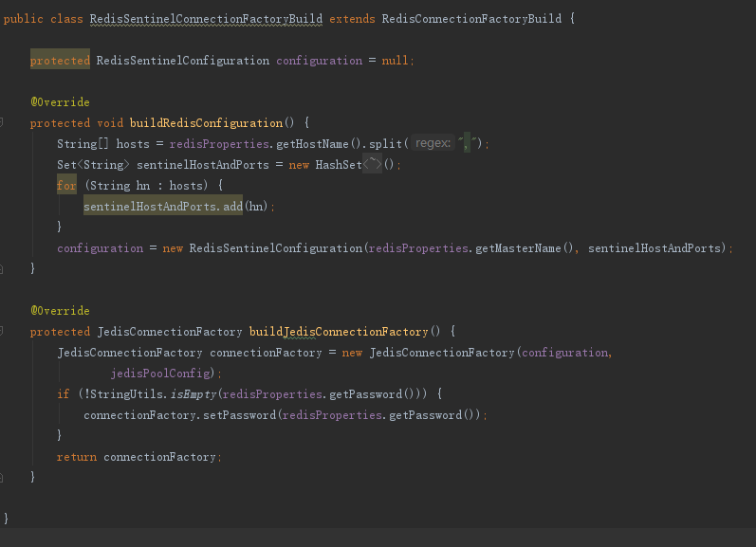Click method name buildJedisConnectionFactory
The height and width of the screenshot is (547, 756).
(x=339, y=332)
